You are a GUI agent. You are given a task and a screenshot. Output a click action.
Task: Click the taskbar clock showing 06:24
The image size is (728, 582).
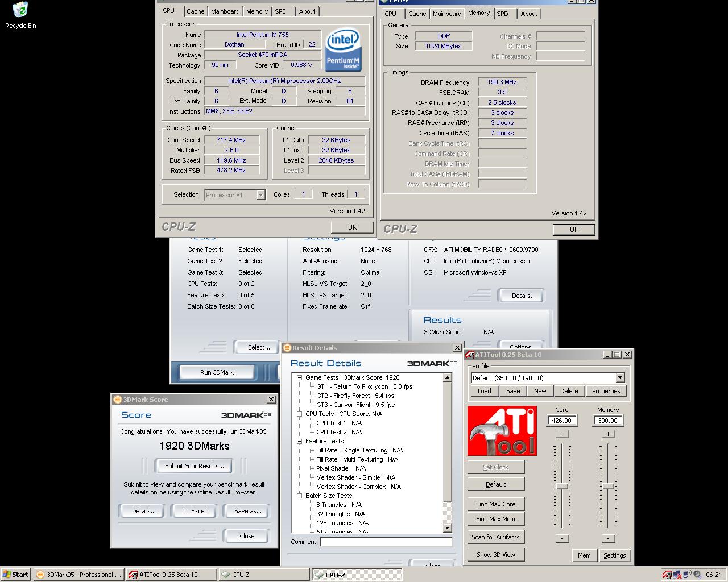click(714, 575)
